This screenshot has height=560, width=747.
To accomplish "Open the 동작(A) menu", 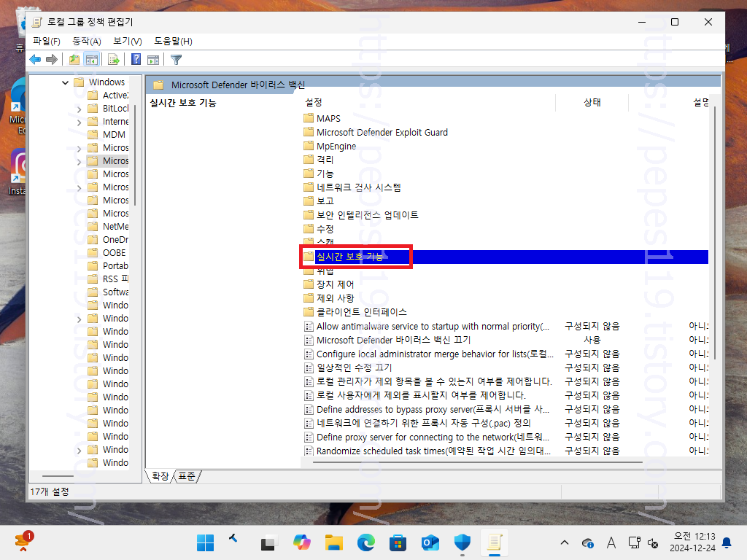I will coord(86,42).
